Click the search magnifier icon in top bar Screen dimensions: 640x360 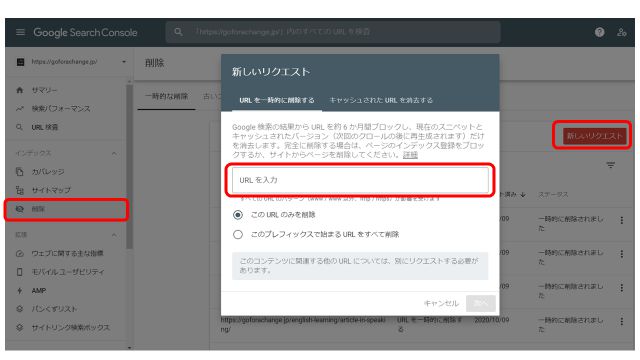coord(178,32)
